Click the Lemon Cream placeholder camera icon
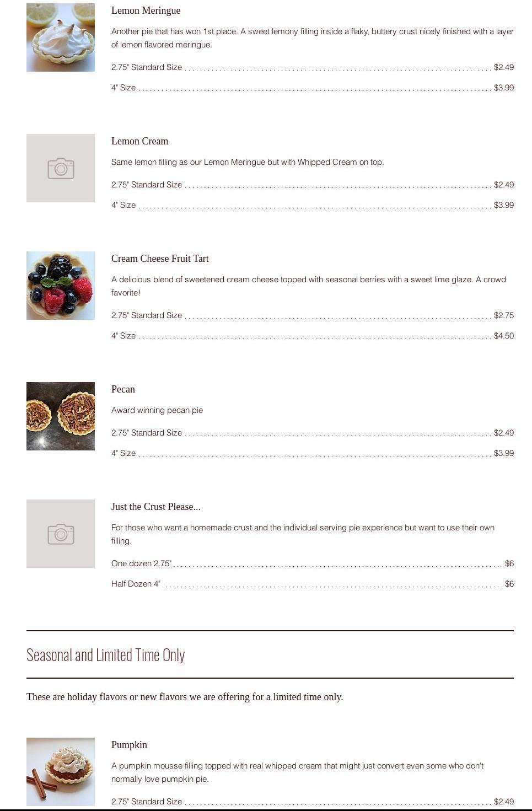Viewport: 532px width, 811px height. click(61, 168)
